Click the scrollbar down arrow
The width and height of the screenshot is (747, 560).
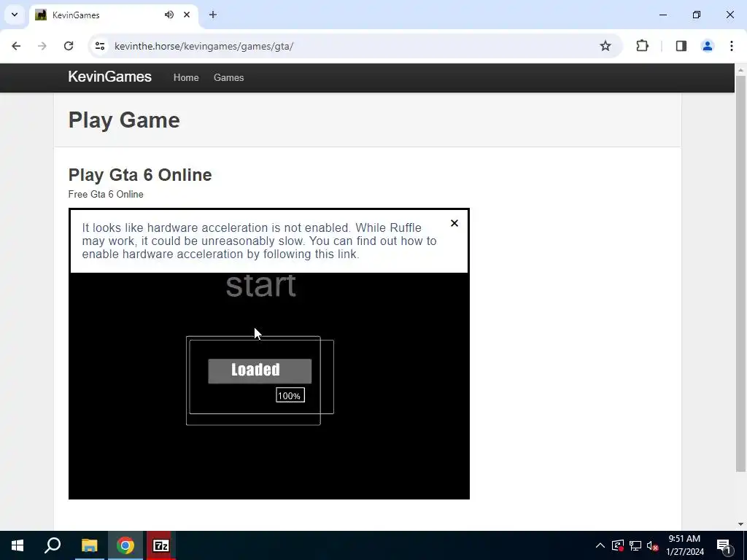pyautogui.click(x=740, y=524)
